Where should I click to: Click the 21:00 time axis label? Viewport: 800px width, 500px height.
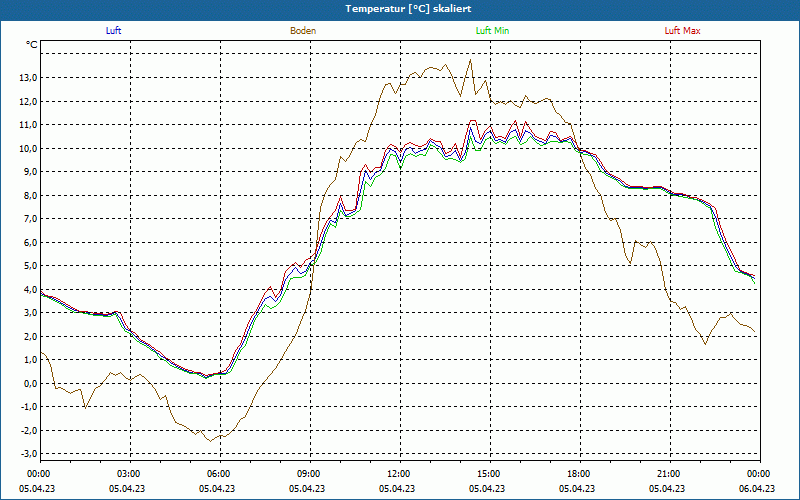667,474
